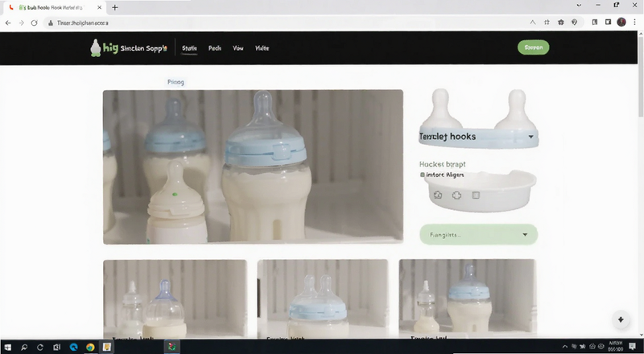Click the puzzle-shaped icon on the white bowl
The image size is (644, 354).
(x=456, y=195)
